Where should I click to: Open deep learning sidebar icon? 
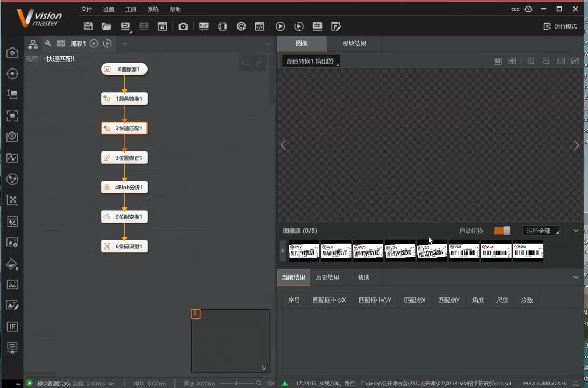[x=12, y=179]
